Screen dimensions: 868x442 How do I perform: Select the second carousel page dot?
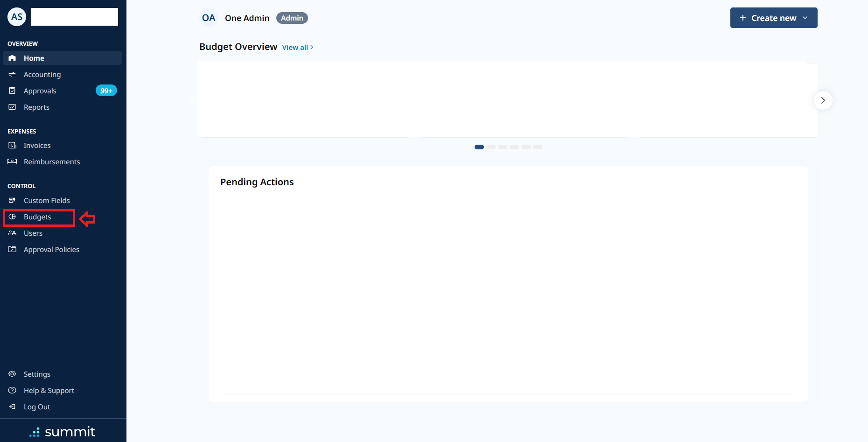point(491,147)
